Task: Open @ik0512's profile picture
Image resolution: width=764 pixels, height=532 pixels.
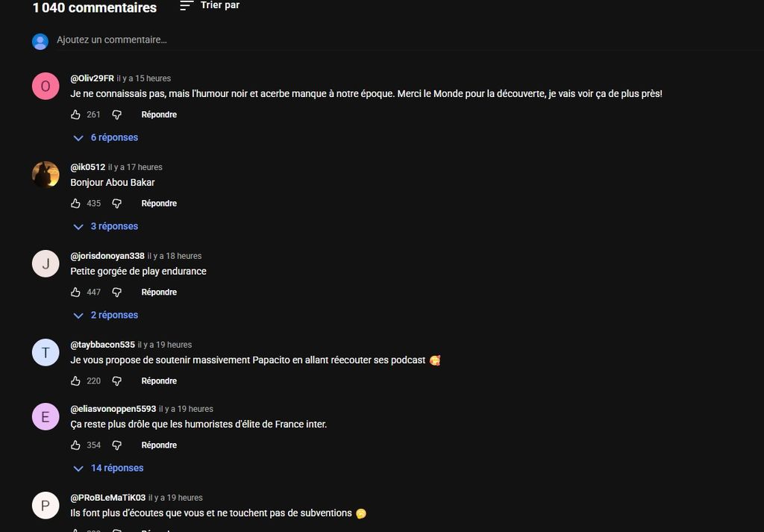Action: click(46, 175)
